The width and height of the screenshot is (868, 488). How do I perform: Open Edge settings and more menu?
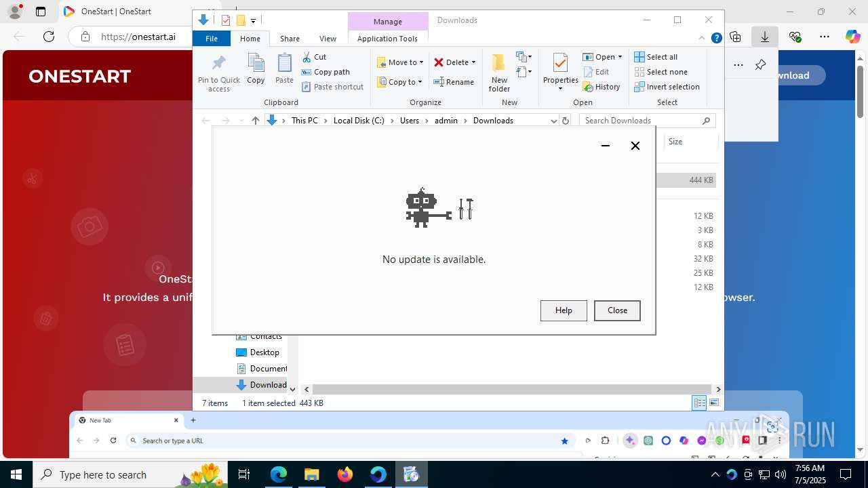click(x=824, y=37)
